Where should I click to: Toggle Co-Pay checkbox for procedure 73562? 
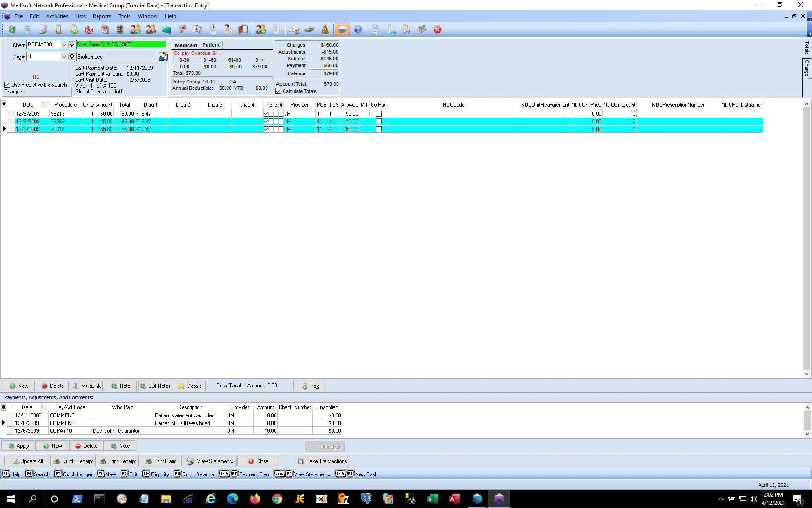point(378,122)
